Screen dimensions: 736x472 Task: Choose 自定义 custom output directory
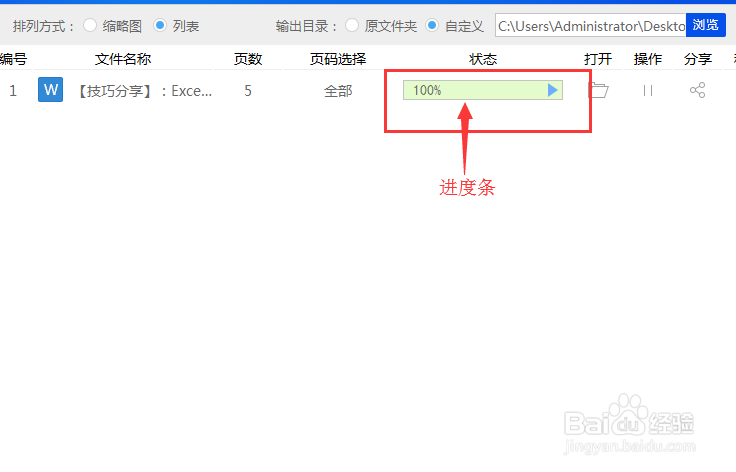(432, 25)
